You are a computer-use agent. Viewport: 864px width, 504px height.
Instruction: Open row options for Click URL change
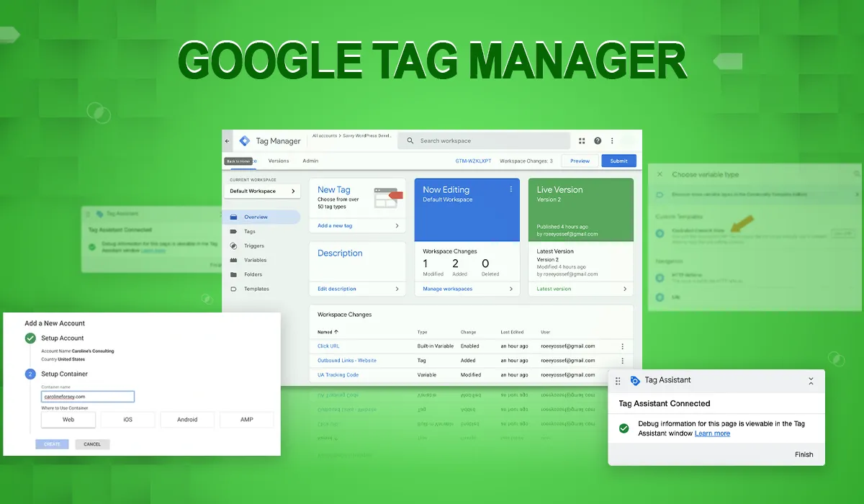tap(623, 346)
